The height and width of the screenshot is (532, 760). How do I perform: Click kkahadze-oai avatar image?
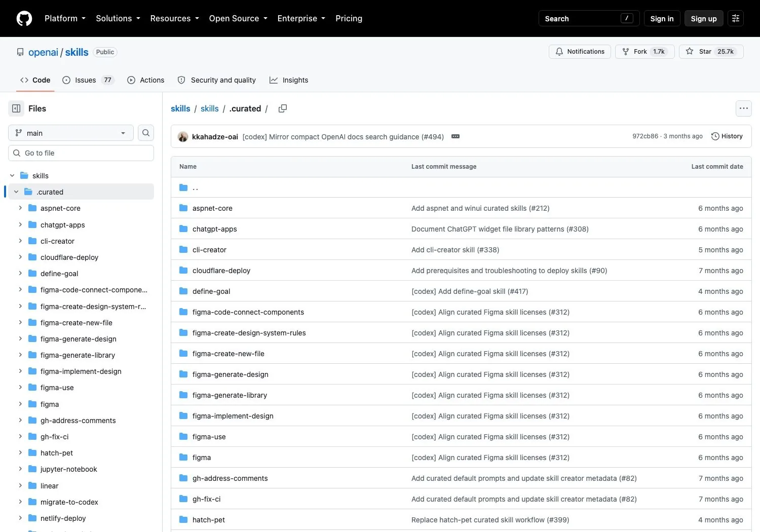coord(183,137)
